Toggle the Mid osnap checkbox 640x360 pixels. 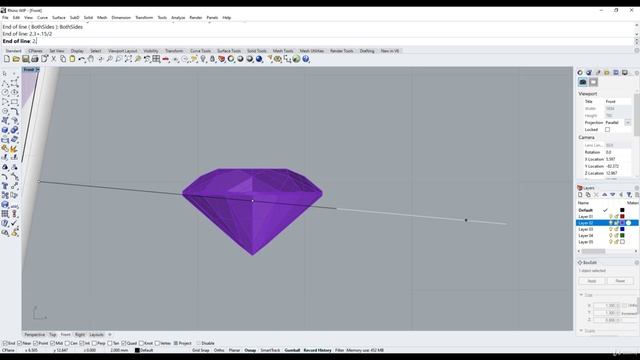coord(52,343)
